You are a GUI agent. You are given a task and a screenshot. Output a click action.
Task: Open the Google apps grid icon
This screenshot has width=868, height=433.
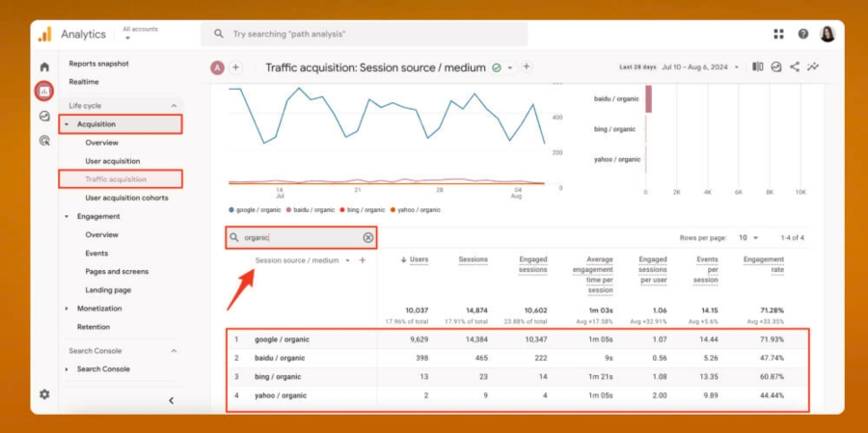[x=778, y=34]
